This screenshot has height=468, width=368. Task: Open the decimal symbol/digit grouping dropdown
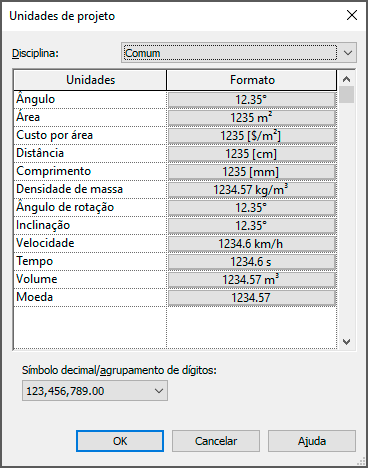[x=95, y=391]
